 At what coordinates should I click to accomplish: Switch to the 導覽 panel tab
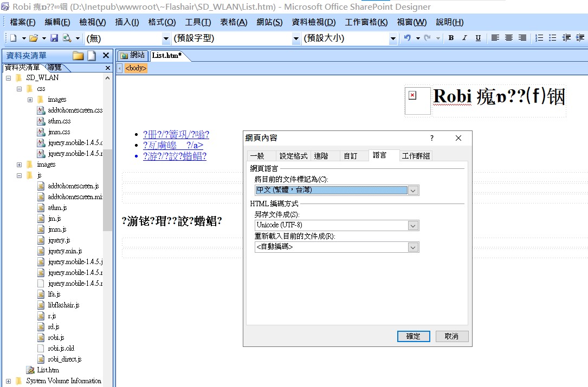tap(55, 68)
